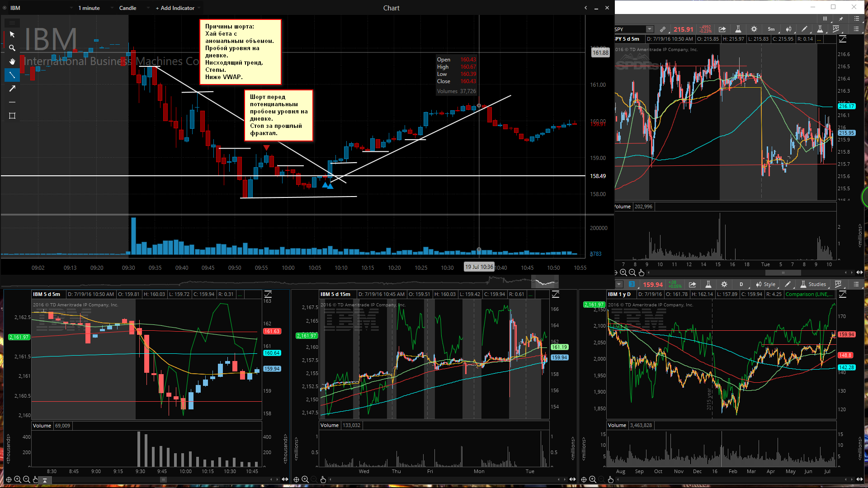Select the rectangle drawing tool
The image size is (868, 488).
coord(12,116)
